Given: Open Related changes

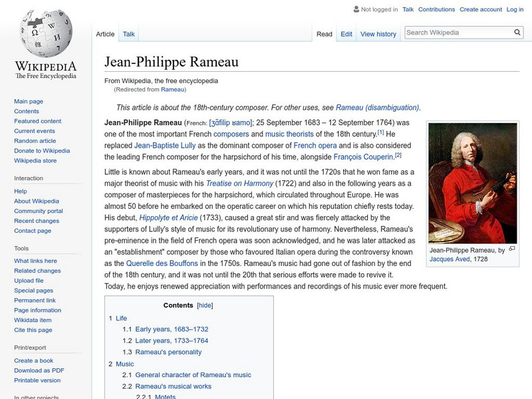Looking at the screenshot, I should pyautogui.click(x=37, y=271).
